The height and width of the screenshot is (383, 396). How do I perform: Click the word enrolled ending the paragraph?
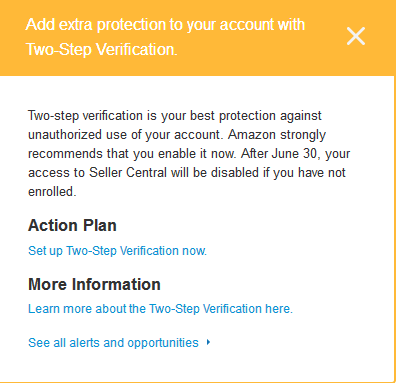click(x=52, y=192)
